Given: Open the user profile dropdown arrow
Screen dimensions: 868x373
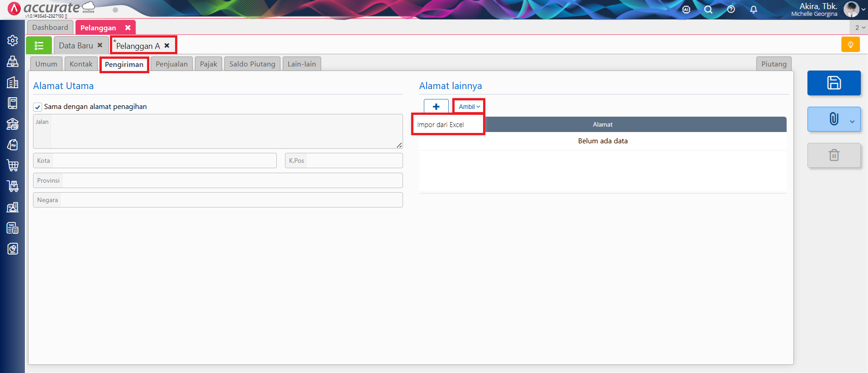Looking at the screenshot, I should click(x=863, y=9).
